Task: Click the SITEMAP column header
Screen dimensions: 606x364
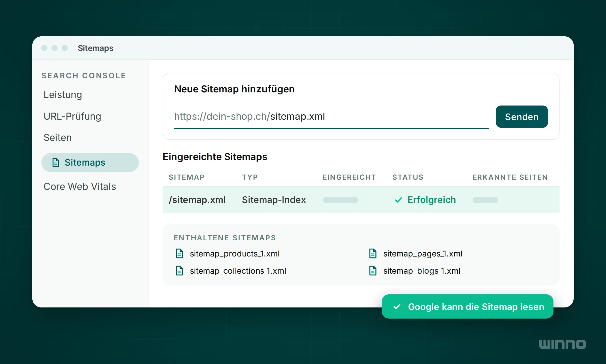Action: (186, 177)
